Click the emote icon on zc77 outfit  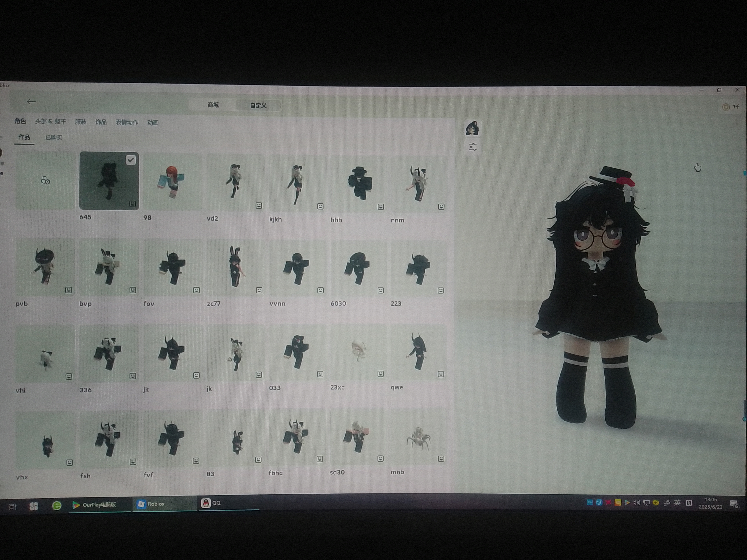click(x=259, y=290)
